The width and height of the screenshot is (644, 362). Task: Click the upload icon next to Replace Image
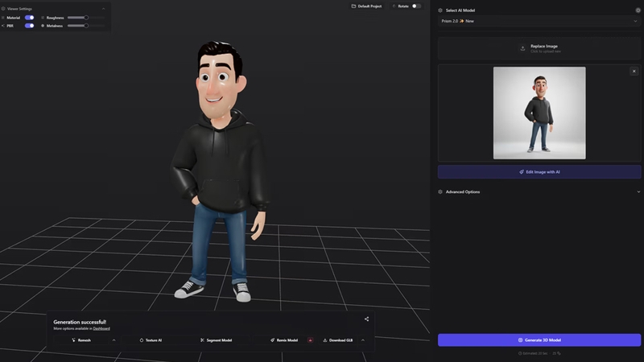pyautogui.click(x=522, y=48)
